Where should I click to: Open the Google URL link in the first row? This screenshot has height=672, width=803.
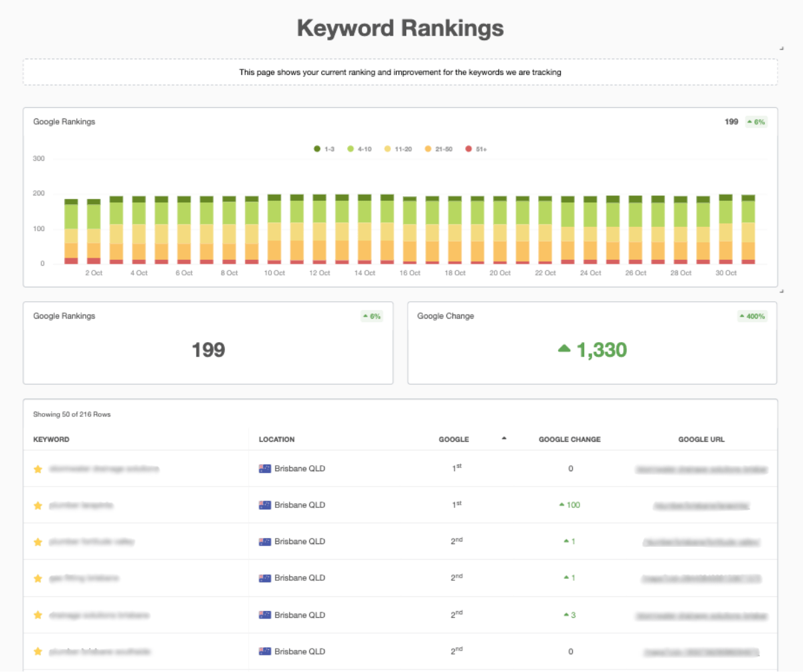coord(701,468)
